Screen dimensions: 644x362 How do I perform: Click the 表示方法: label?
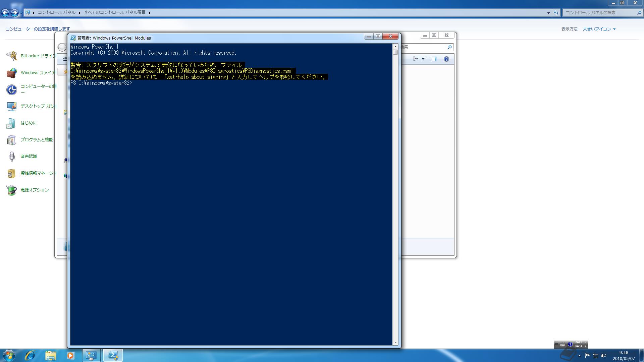pyautogui.click(x=570, y=29)
